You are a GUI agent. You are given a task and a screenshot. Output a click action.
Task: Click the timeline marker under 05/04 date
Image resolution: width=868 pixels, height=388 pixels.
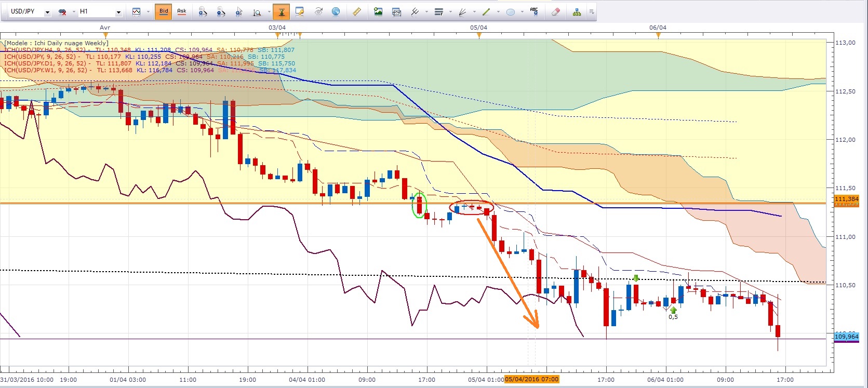coord(479,35)
